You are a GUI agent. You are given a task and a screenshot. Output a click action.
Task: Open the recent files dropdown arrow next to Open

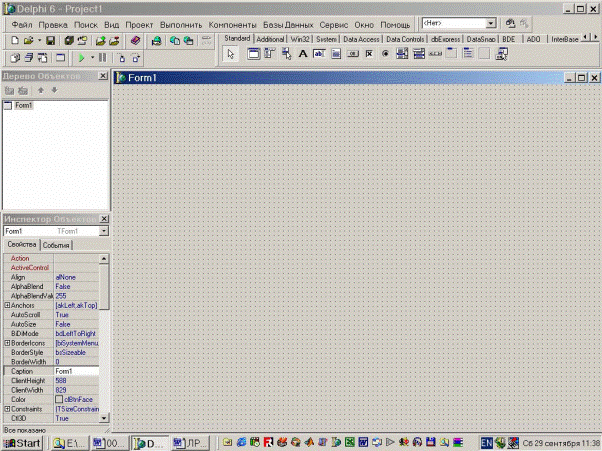tap(39, 40)
